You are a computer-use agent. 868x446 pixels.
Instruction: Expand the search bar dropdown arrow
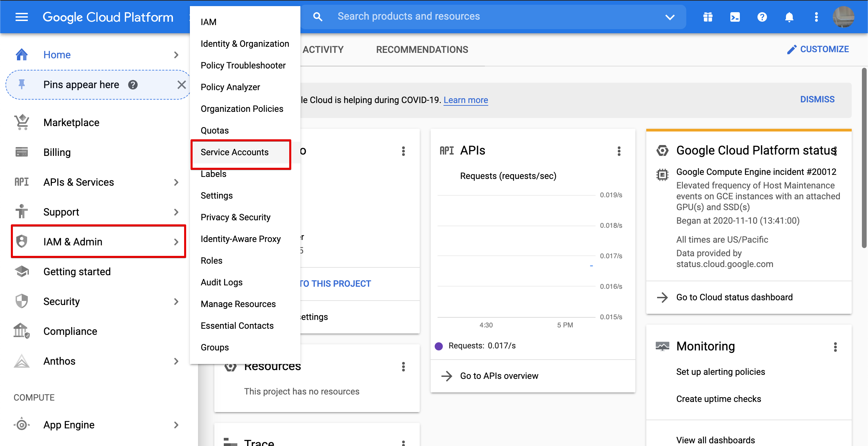[x=670, y=17]
